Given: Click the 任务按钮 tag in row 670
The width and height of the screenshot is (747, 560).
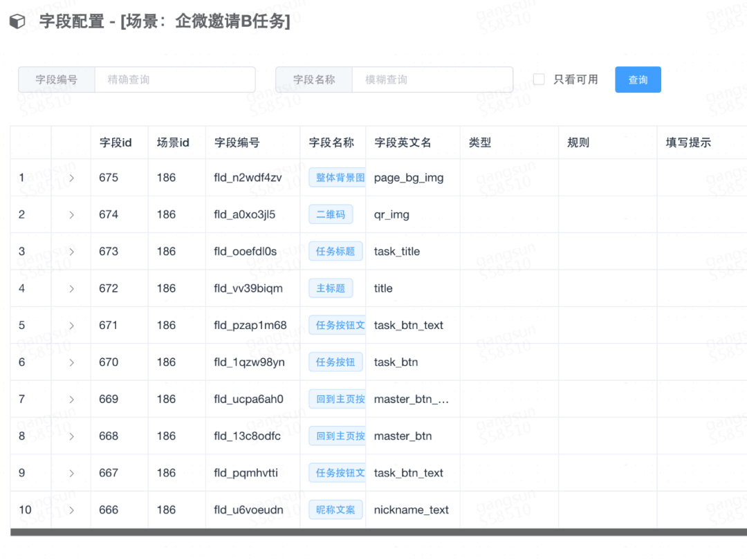Looking at the screenshot, I should coord(335,362).
